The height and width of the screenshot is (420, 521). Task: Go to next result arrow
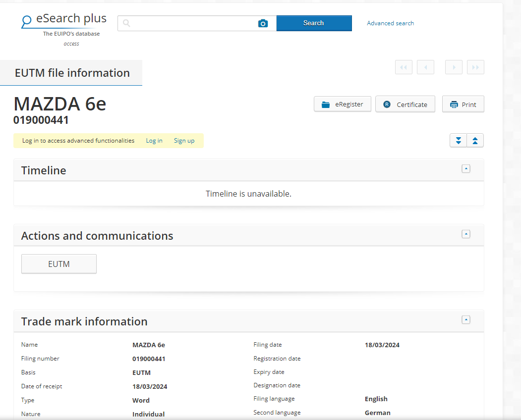click(x=454, y=67)
